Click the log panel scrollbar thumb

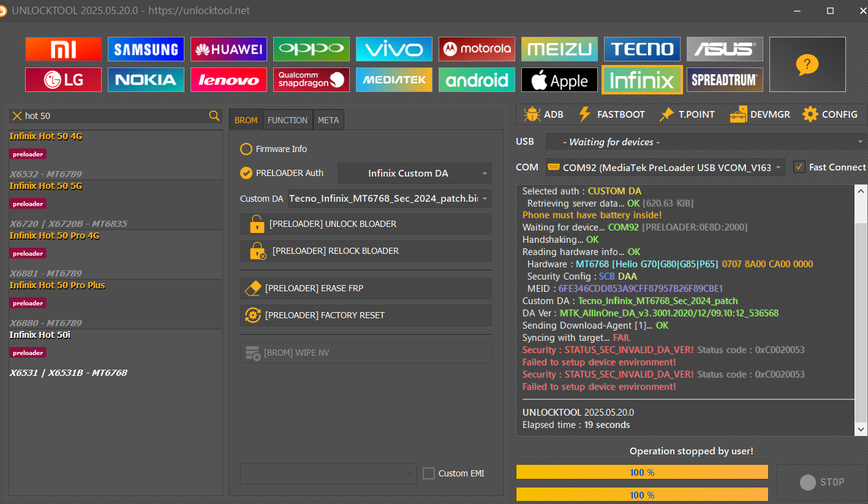(x=861, y=322)
